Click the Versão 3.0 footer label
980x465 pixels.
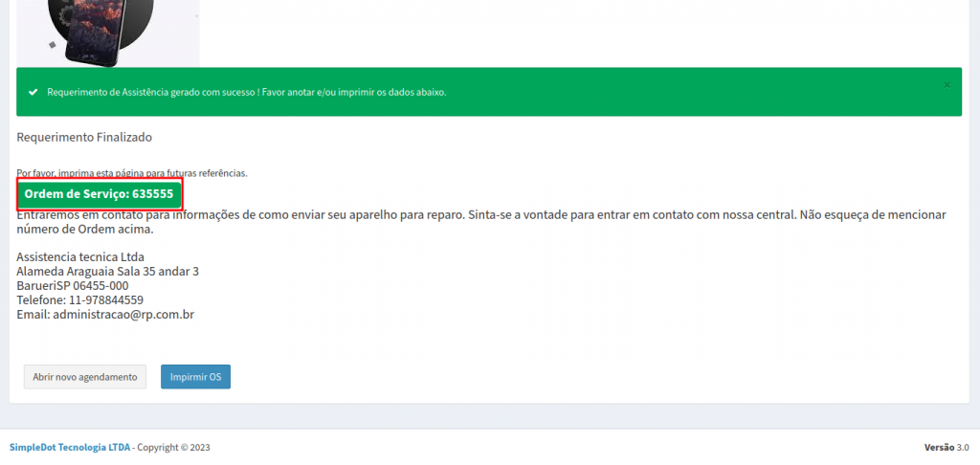coord(947,448)
